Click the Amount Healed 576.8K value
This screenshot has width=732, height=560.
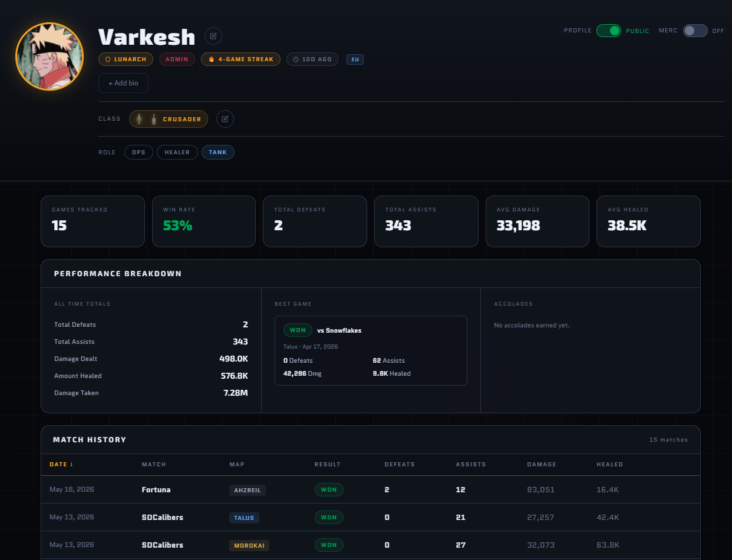[233, 376]
